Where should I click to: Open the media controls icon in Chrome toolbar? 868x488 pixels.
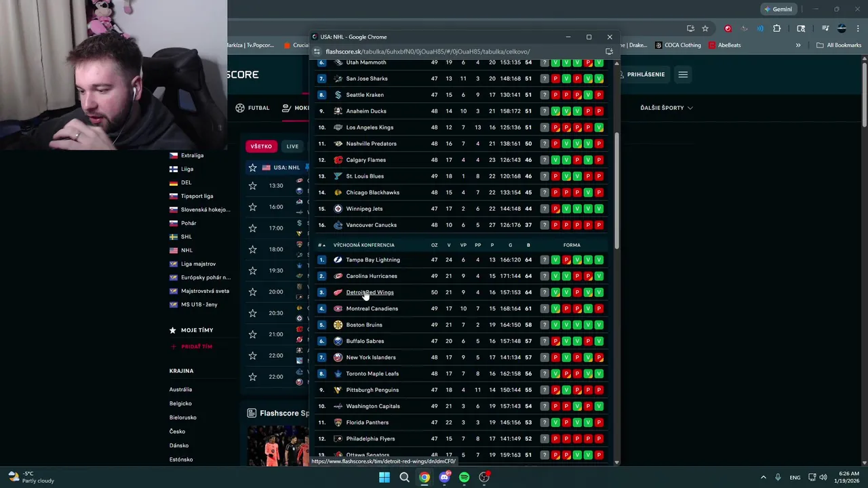tap(825, 28)
